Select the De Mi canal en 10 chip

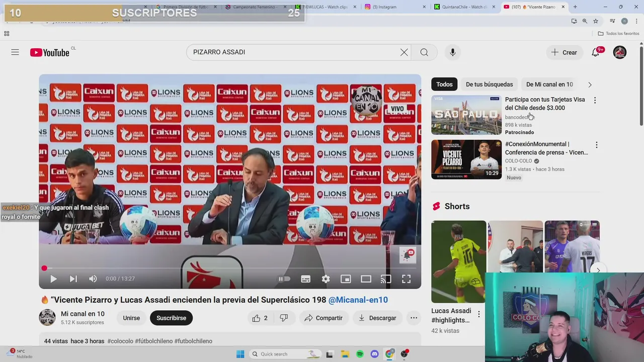(x=549, y=84)
